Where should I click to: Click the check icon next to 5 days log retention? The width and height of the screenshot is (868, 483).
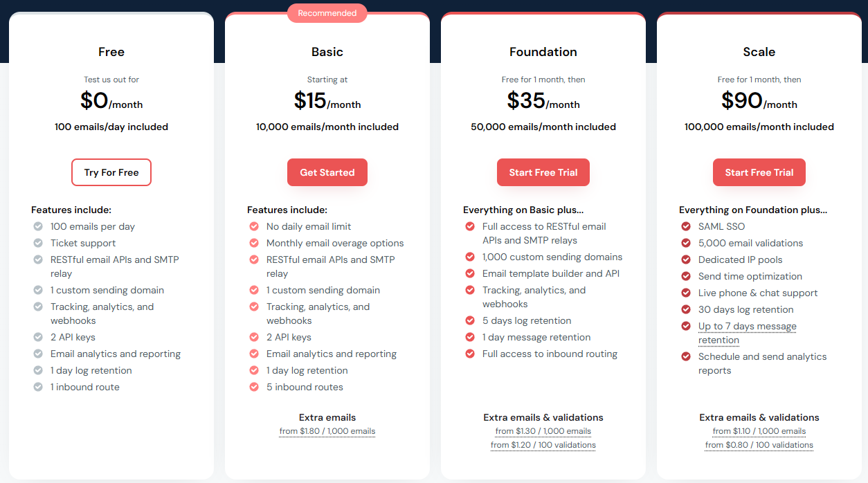tap(470, 320)
